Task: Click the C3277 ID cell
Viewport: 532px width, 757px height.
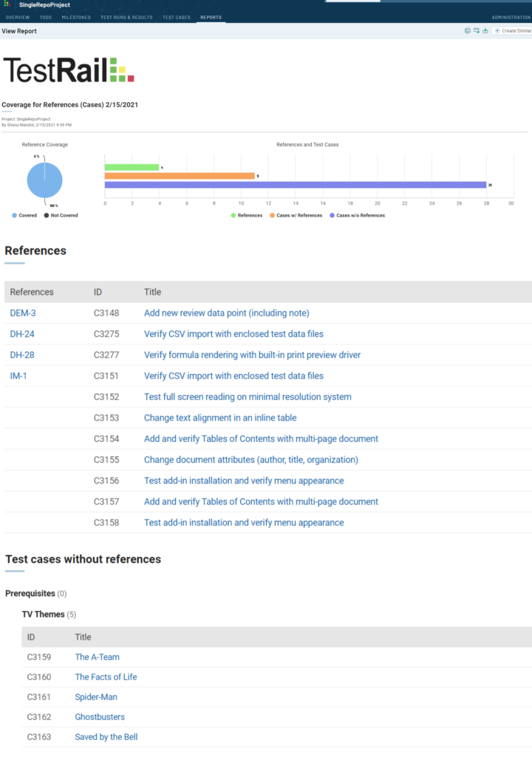Action: pos(106,355)
